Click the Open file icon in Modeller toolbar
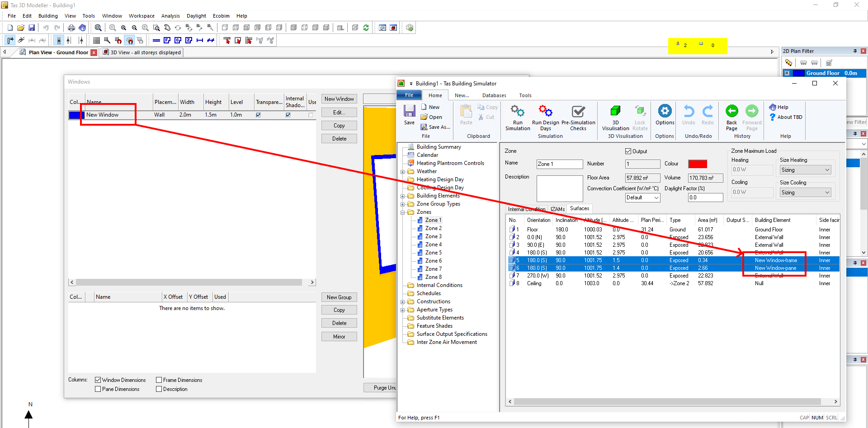Viewport: 868px width, 428px height. (x=21, y=28)
